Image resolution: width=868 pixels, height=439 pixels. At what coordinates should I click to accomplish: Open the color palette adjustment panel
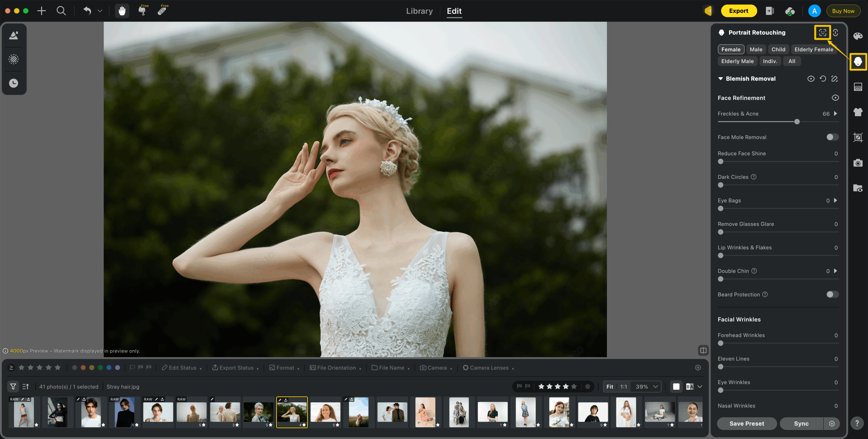click(858, 36)
